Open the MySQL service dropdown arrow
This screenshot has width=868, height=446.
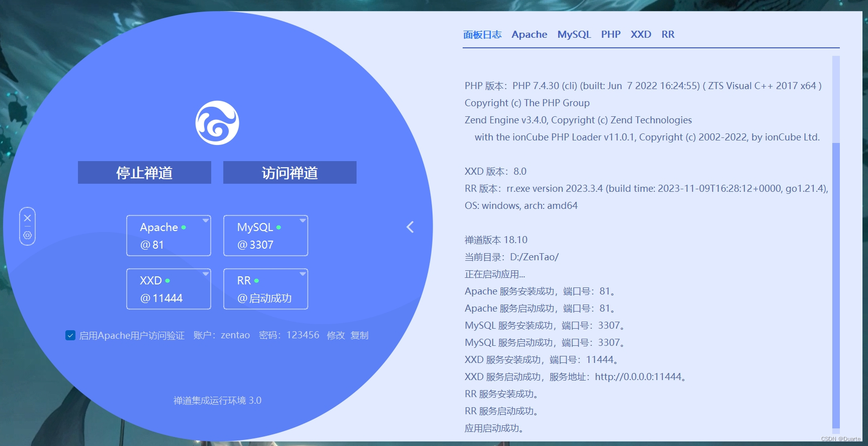(303, 220)
